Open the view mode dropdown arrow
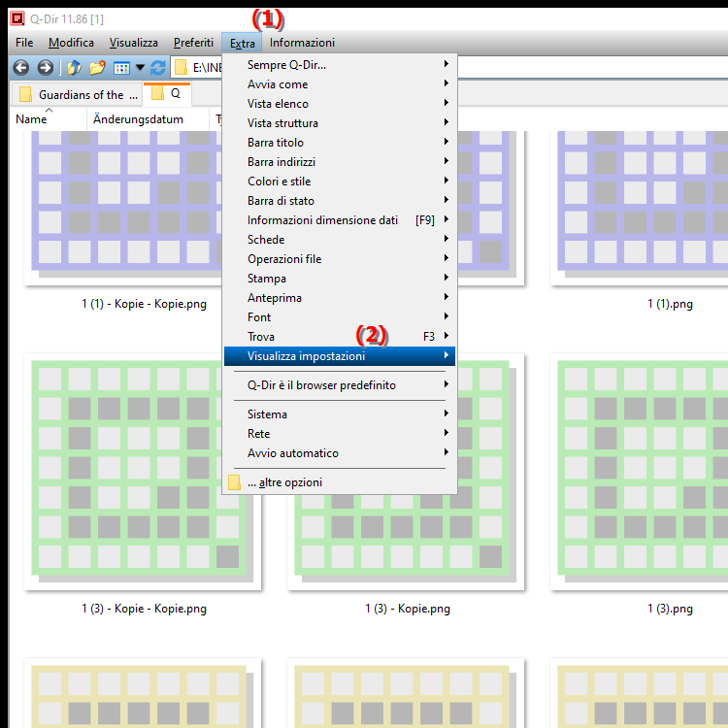This screenshot has height=728, width=728. [x=140, y=68]
